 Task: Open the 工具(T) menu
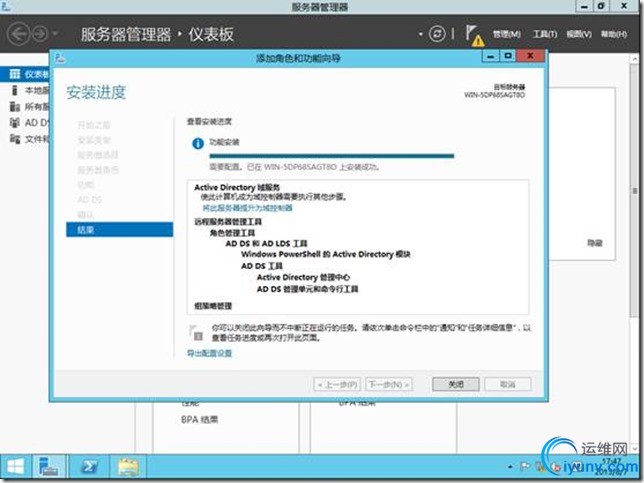[x=545, y=34]
